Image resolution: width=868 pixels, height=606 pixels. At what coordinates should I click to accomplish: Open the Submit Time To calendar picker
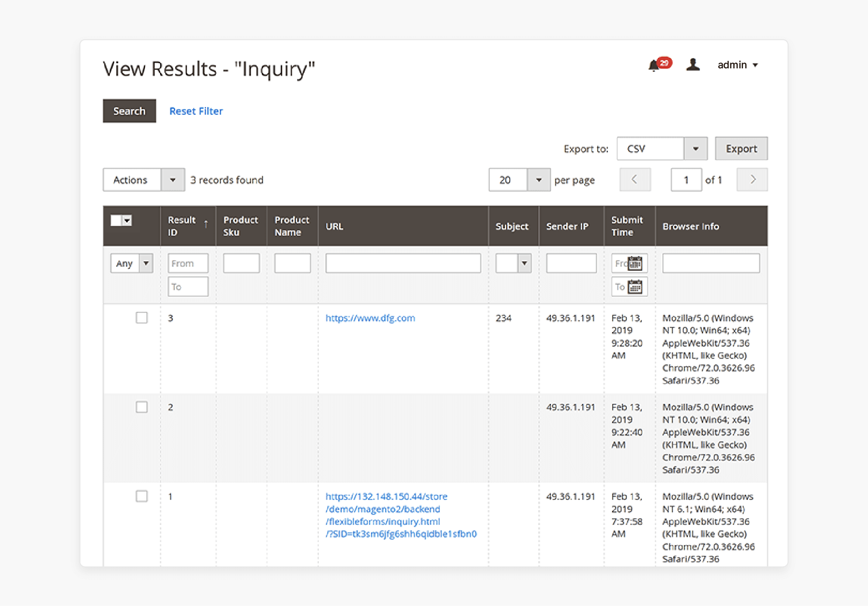pos(635,287)
